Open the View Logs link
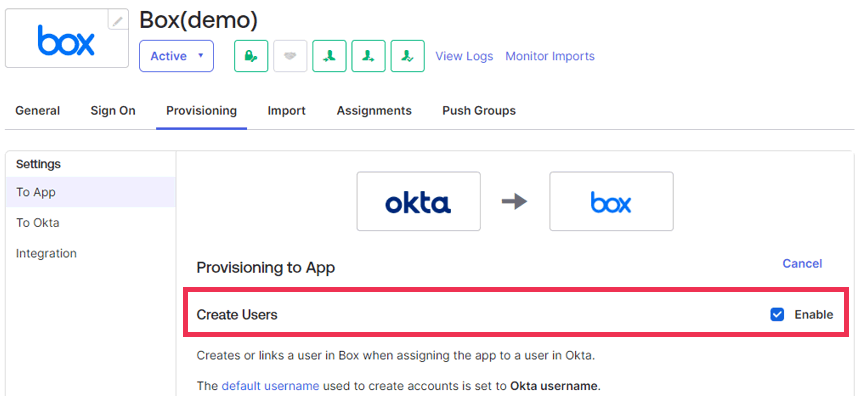Viewport: 862px width, 416px height. tap(464, 56)
